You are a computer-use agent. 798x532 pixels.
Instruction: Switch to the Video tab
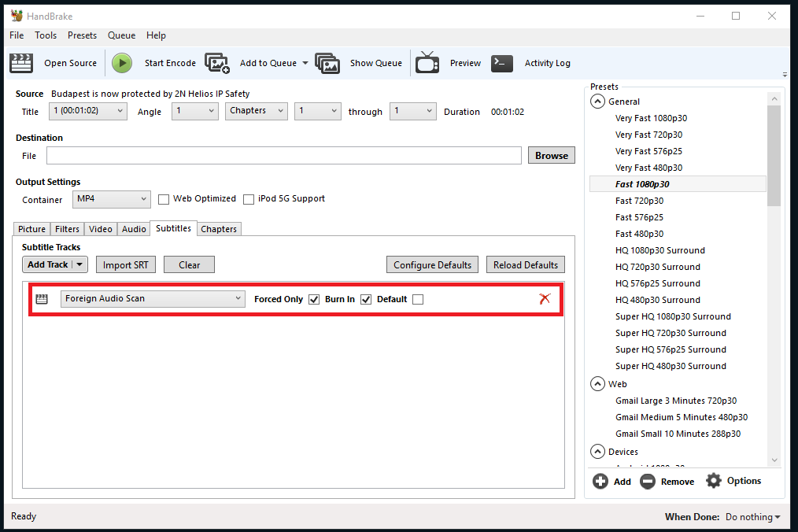(101, 229)
